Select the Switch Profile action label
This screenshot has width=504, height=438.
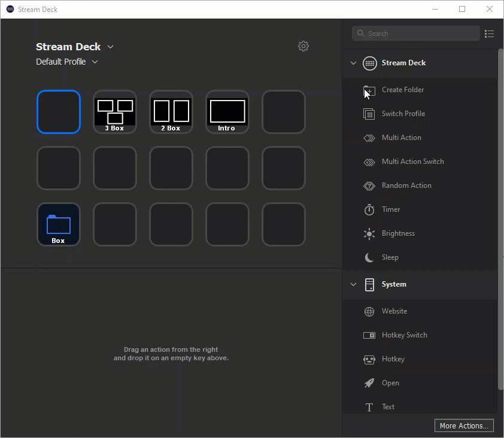pyautogui.click(x=403, y=114)
